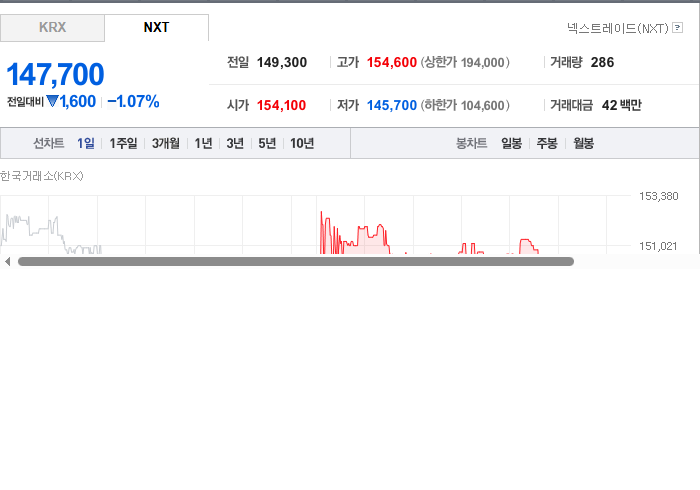Select the NXT tab
This screenshot has height=490, width=700.
click(x=156, y=28)
